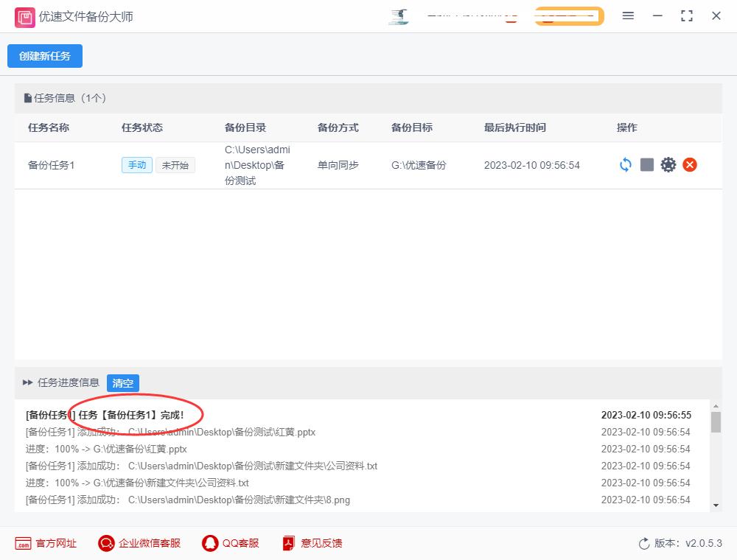
Task: Click the bird icon in the title bar
Action: [x=398, y=18]
